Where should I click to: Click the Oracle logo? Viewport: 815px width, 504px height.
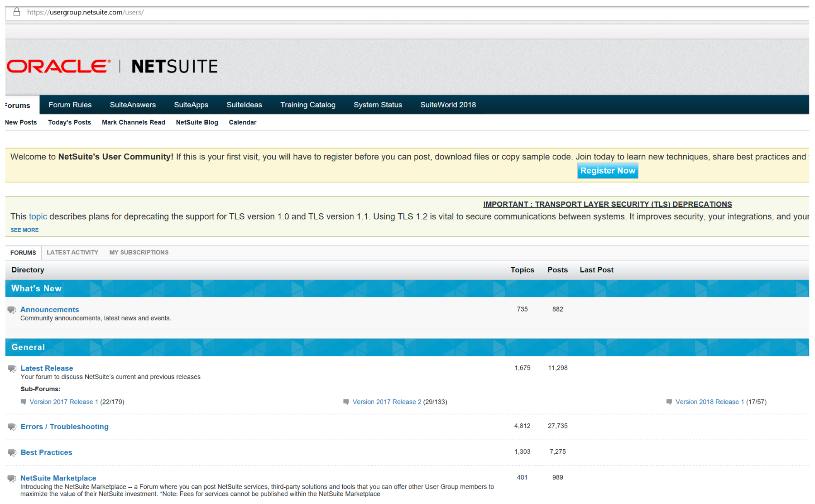pyautogui.click(x=58, y=66)
